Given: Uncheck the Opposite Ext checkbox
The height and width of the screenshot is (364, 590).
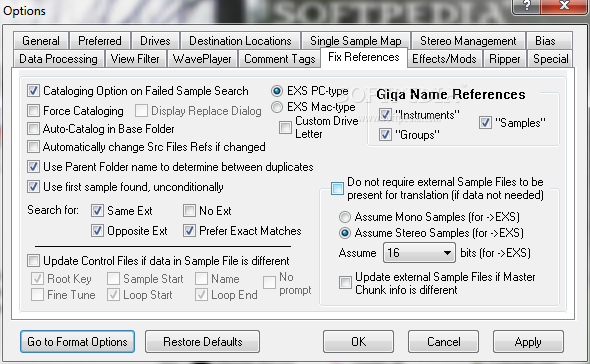Looking at the screenshot, I should [x=97, y=230].
